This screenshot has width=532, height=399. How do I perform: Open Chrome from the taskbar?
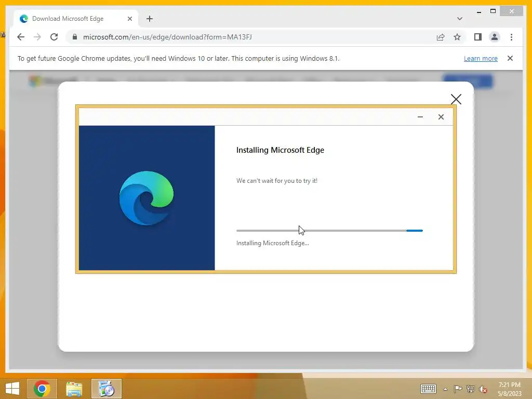click(42, 389)
